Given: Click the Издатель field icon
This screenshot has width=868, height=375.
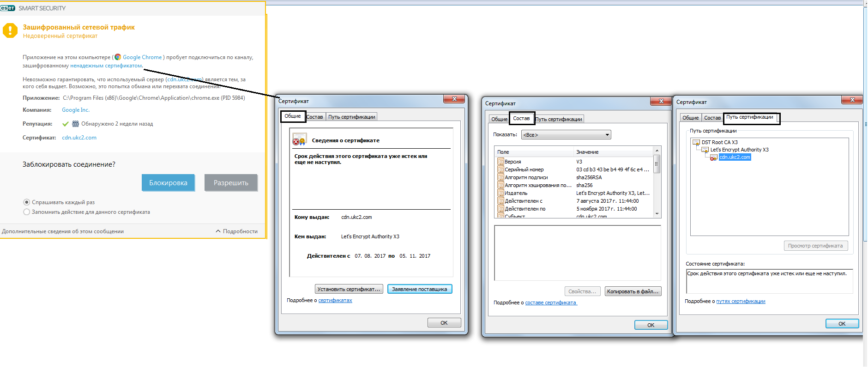Looking at the screenshot, I should pos(500,193).
